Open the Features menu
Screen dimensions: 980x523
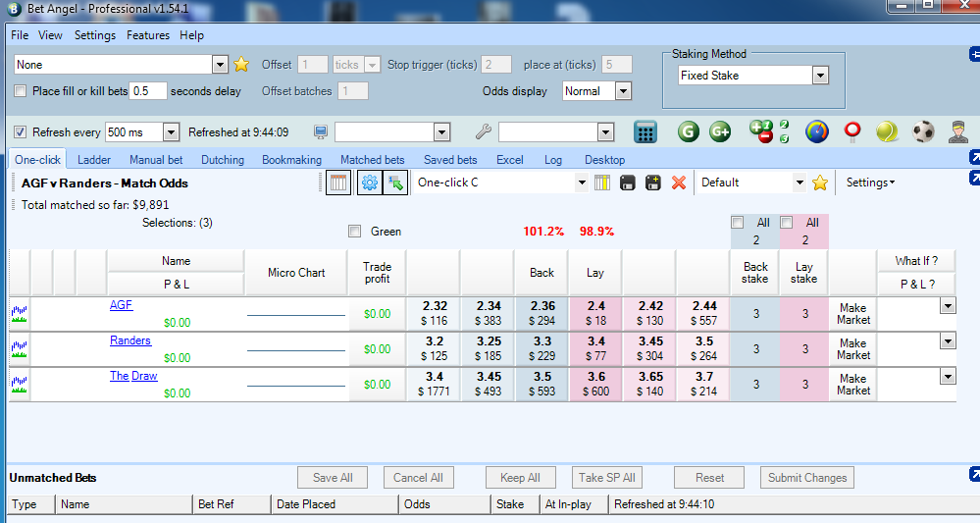147,35
